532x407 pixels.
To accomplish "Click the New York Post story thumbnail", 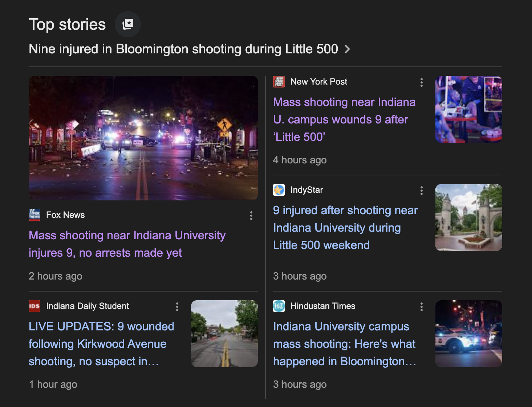I will tap(469, 109).
